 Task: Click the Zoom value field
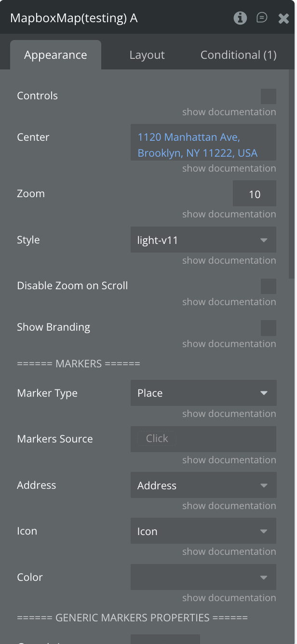click(254, 194)
